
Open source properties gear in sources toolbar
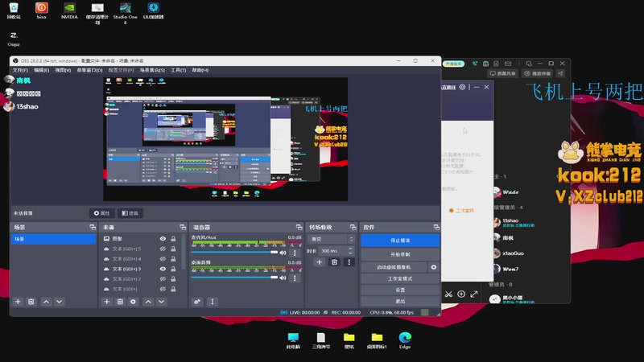pyautogui.click(x=133, y=302)
